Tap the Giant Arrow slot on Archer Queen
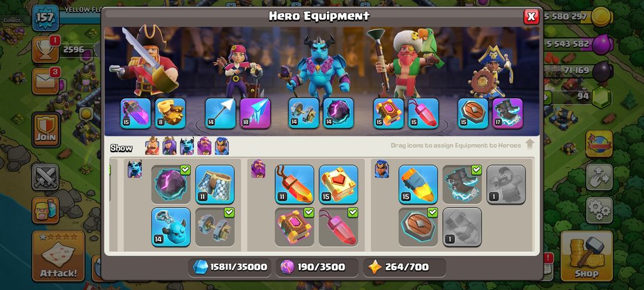Viewport: 644px width, 290px height. pos(221,113)
